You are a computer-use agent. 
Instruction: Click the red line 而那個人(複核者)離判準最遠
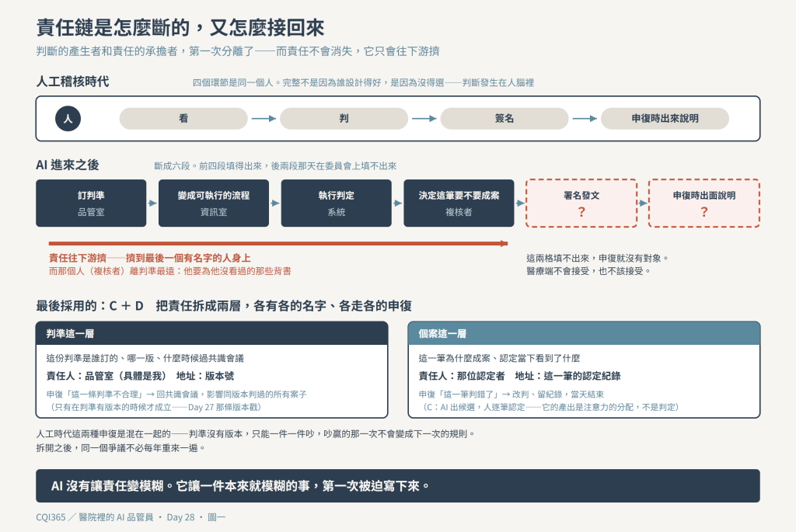(170, 271)
